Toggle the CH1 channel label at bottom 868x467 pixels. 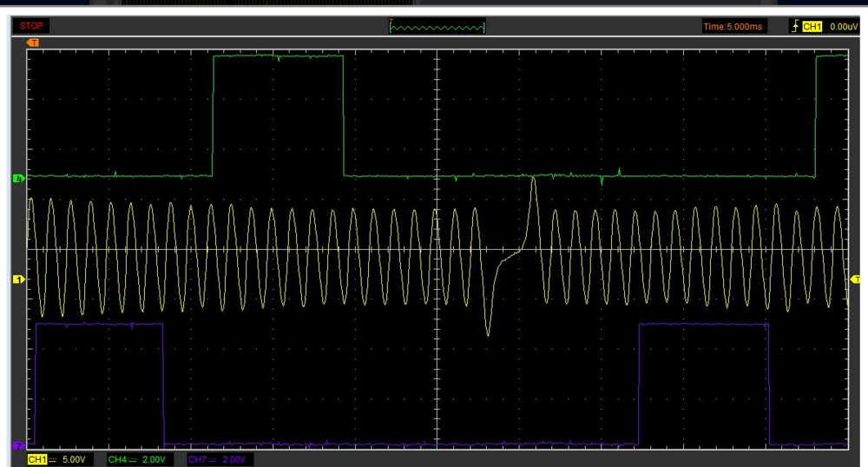click(36, 458)
